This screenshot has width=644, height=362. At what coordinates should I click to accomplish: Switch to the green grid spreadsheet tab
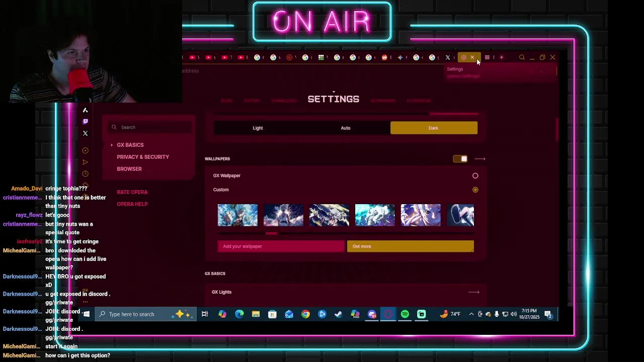tap(321, 57)
